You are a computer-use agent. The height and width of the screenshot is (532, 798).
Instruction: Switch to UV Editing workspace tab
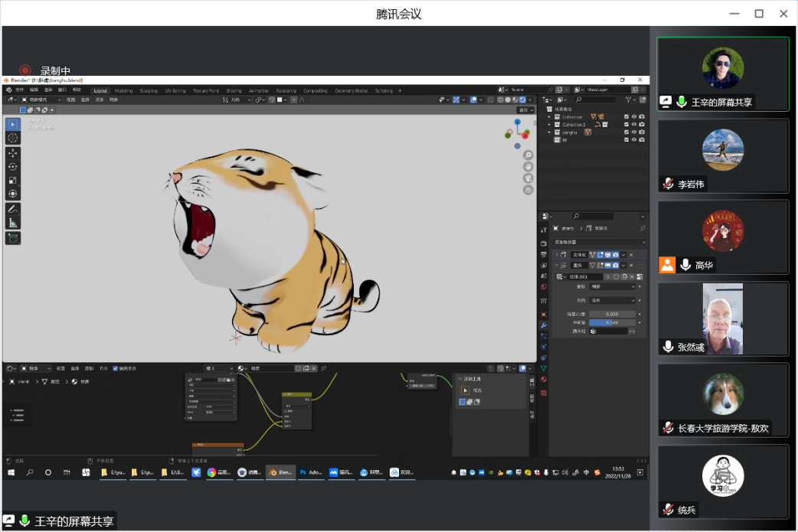[x=175, y=91]
